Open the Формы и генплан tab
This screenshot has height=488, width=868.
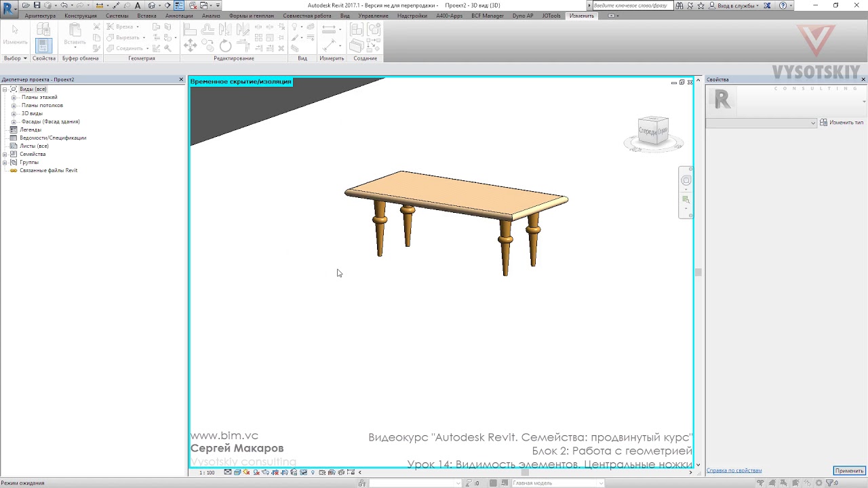[252, 16]
